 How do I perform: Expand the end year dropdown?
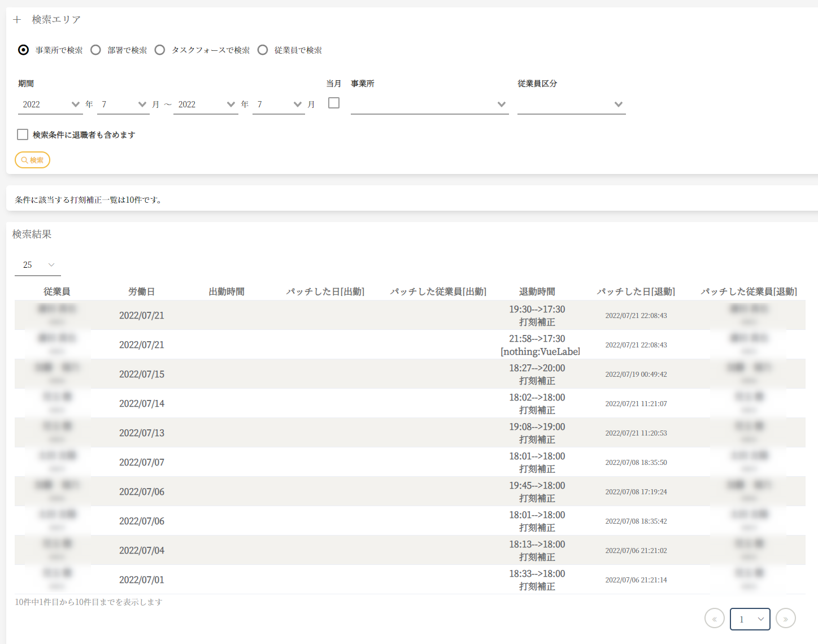tap(206, 105)
